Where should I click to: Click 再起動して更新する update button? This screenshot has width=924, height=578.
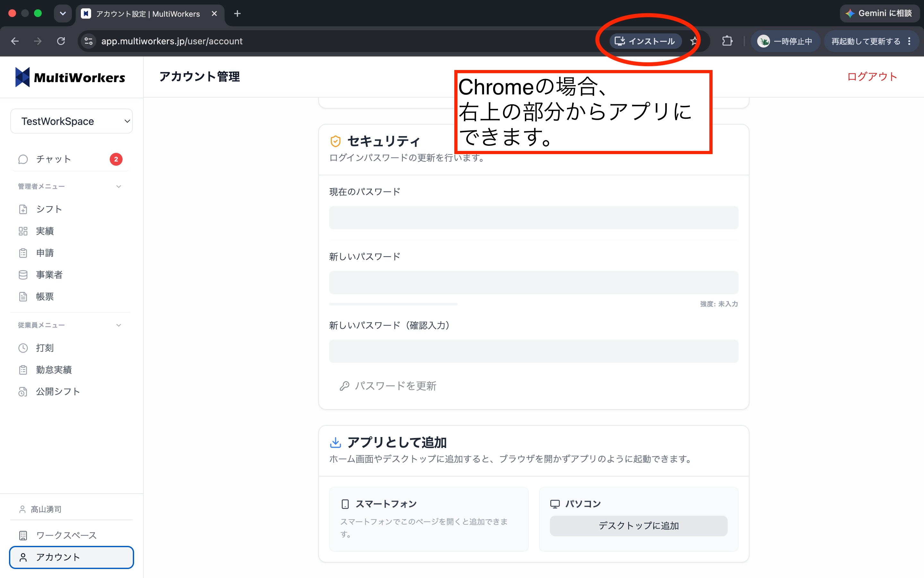pos(865,41)
